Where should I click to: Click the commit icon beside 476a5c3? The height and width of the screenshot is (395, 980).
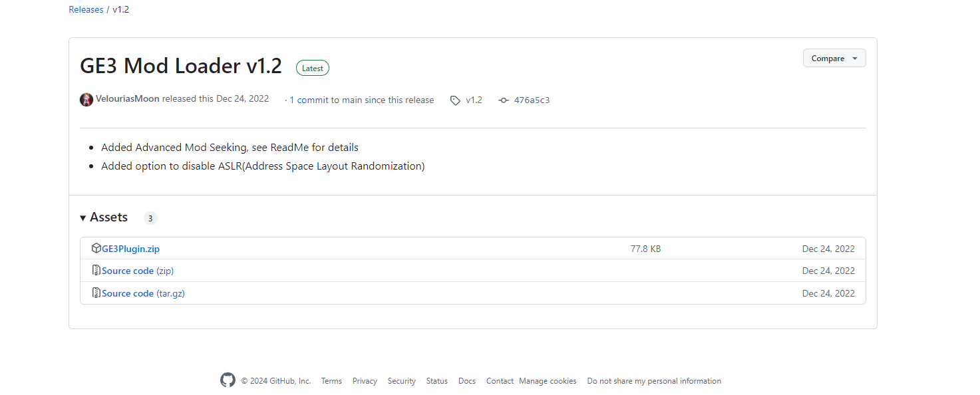[504, 100]
